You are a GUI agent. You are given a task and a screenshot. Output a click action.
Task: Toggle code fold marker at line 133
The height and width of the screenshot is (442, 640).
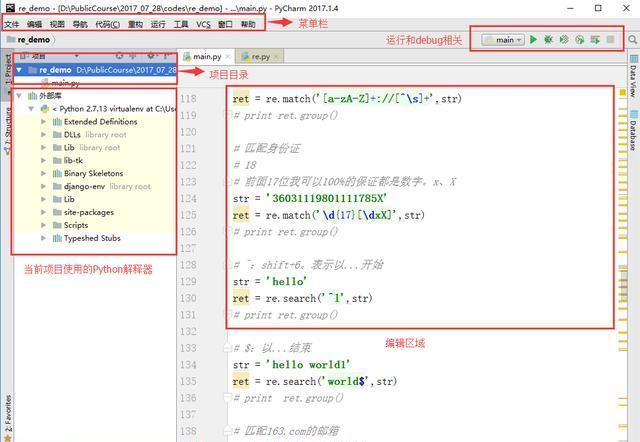click(228, 348)
